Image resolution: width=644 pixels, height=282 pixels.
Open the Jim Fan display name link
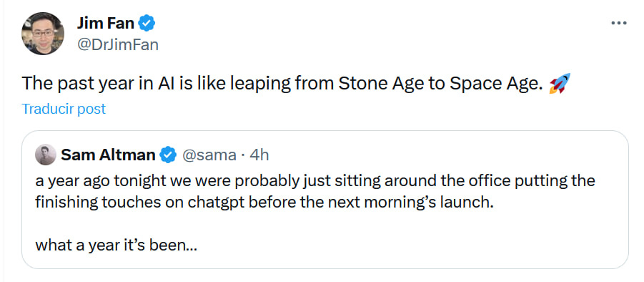click(x=106, y=24)
